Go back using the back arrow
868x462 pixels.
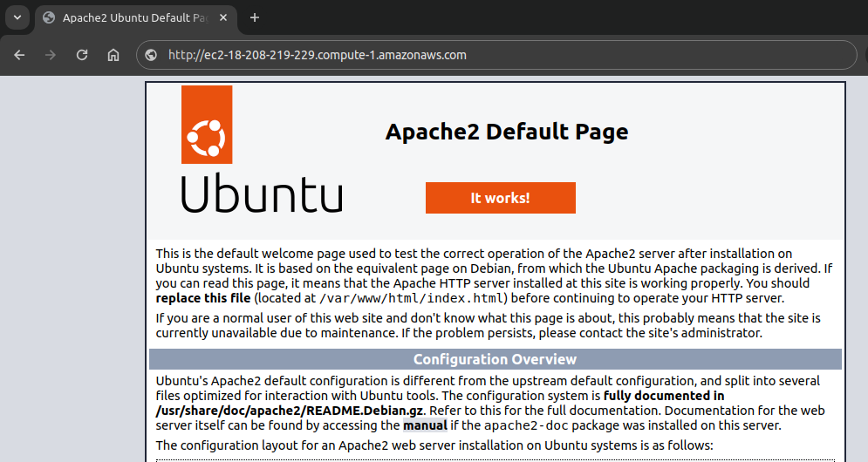coord(19,55)
